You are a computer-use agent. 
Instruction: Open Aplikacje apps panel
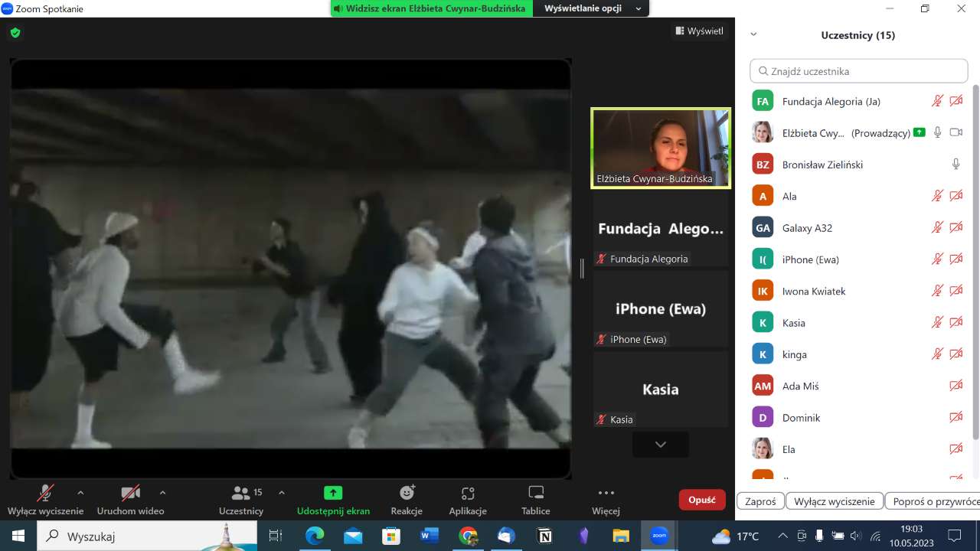point(468,494)
